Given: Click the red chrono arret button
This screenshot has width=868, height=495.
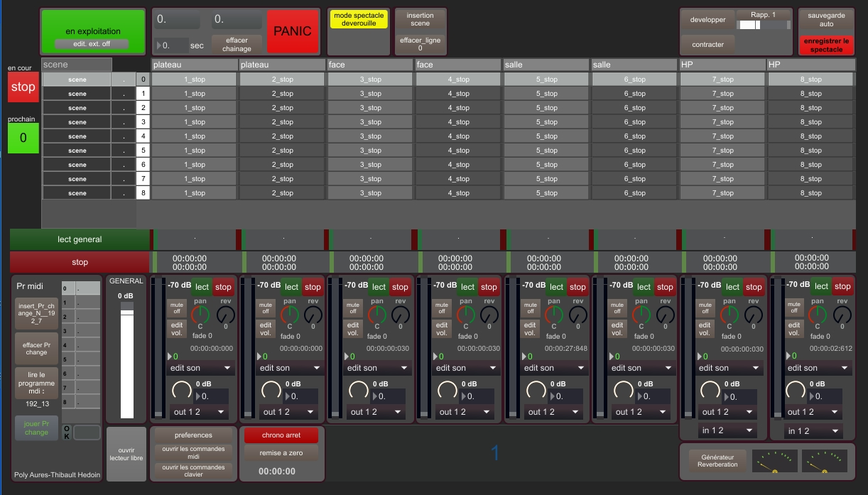Looking at the screenshot, I should click(281, 435).
